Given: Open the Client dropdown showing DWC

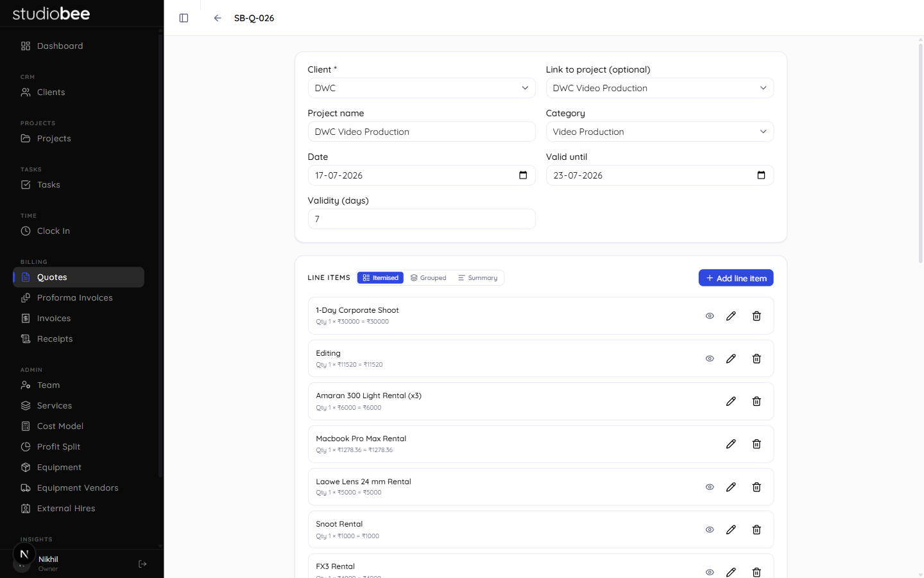Looking at the screenshot, I should pos(422,88).
